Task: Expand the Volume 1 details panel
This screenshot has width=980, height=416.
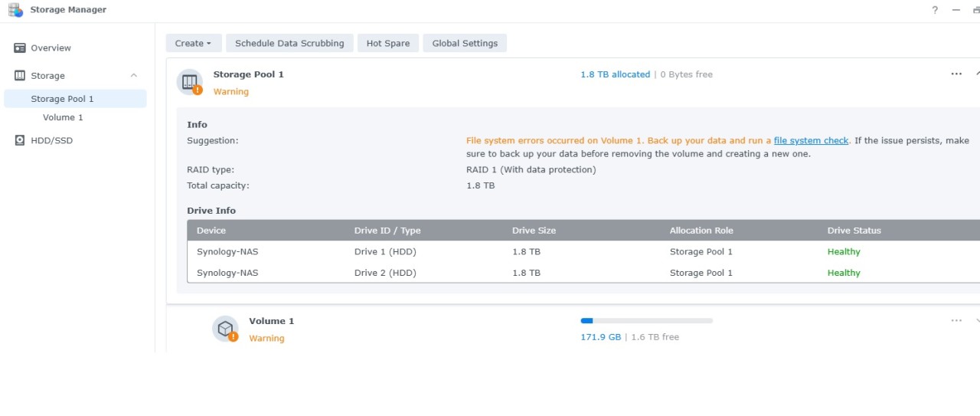Action: pos(977,321)
